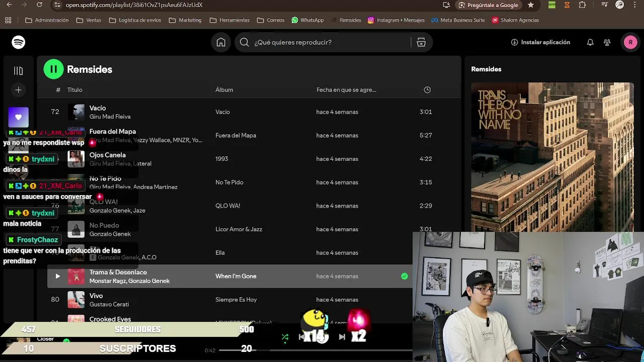Image resolution: width=644 pixels, height=362 pixels.
Task: Select the track Vacío title
Action: [x=98, y=108]
